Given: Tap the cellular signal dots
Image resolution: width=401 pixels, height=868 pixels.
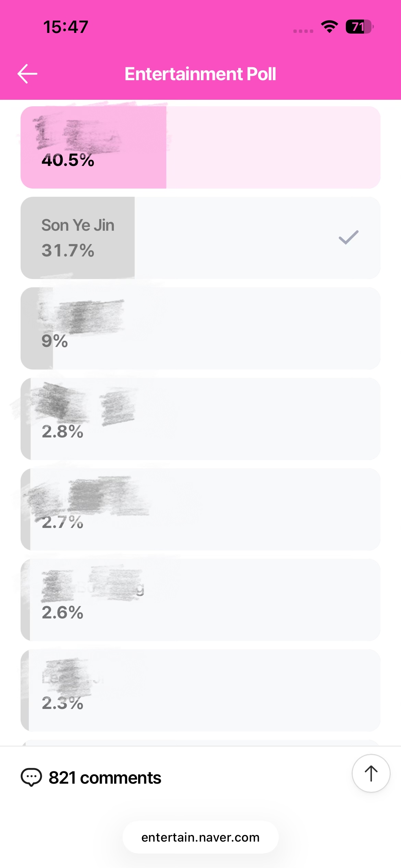Looking at the screenshot, I should pos(303,31).
